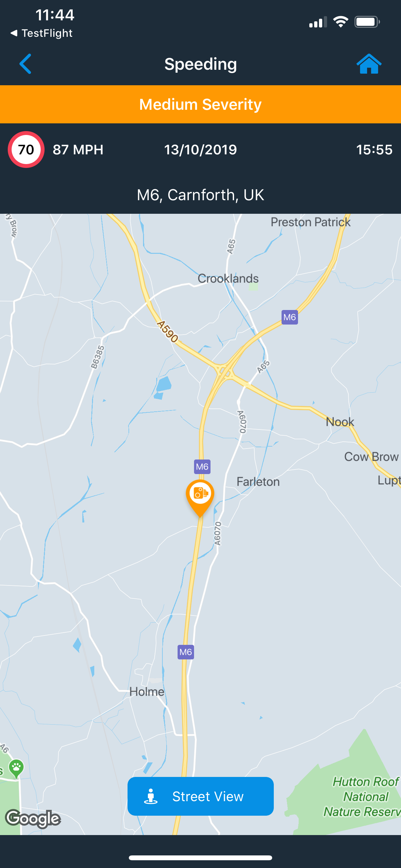Screen dimensions: 401x868
Task: Open Street View button
Action: [200, 796]
